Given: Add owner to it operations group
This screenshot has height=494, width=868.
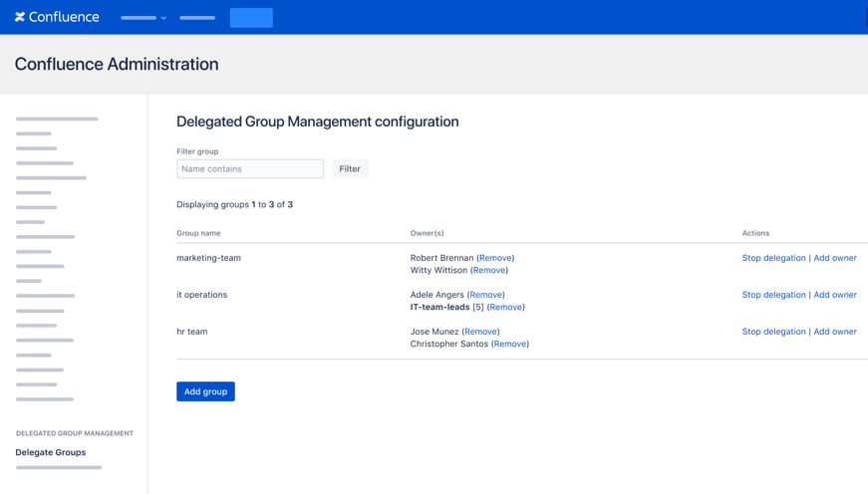Looking at the screenshot, I should (x=835, y=295).
